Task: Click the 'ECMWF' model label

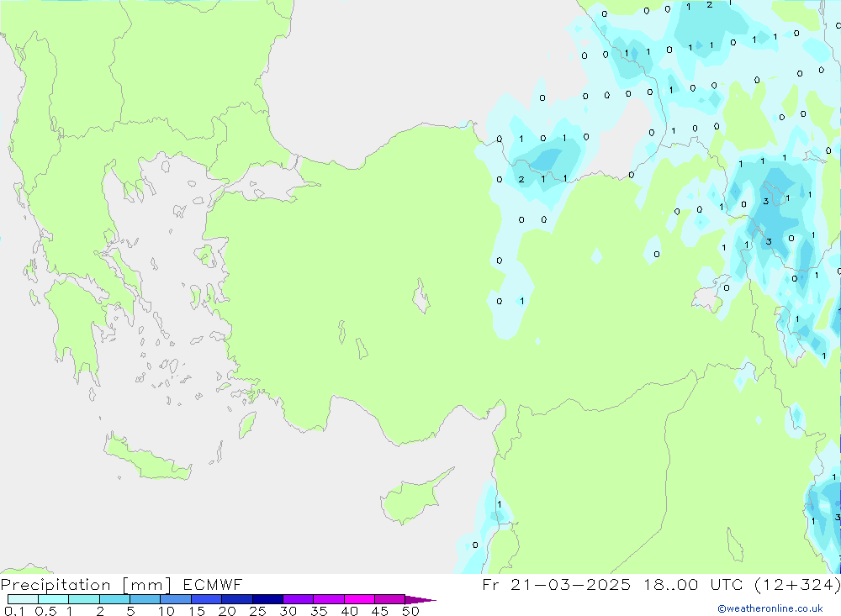Action: click(213, 584)
